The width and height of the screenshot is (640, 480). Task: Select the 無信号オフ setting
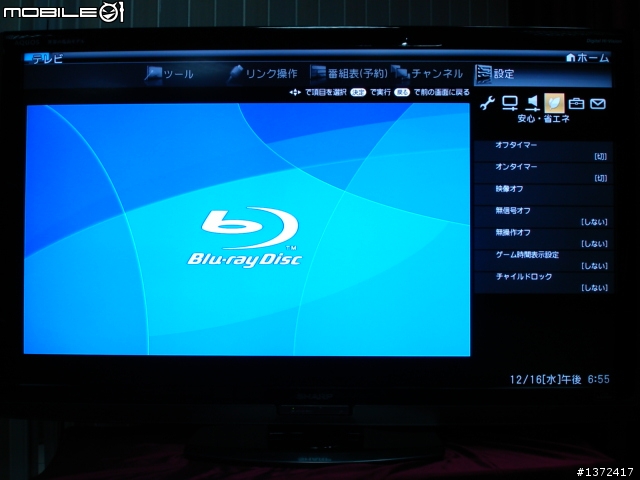pos(544,217)
